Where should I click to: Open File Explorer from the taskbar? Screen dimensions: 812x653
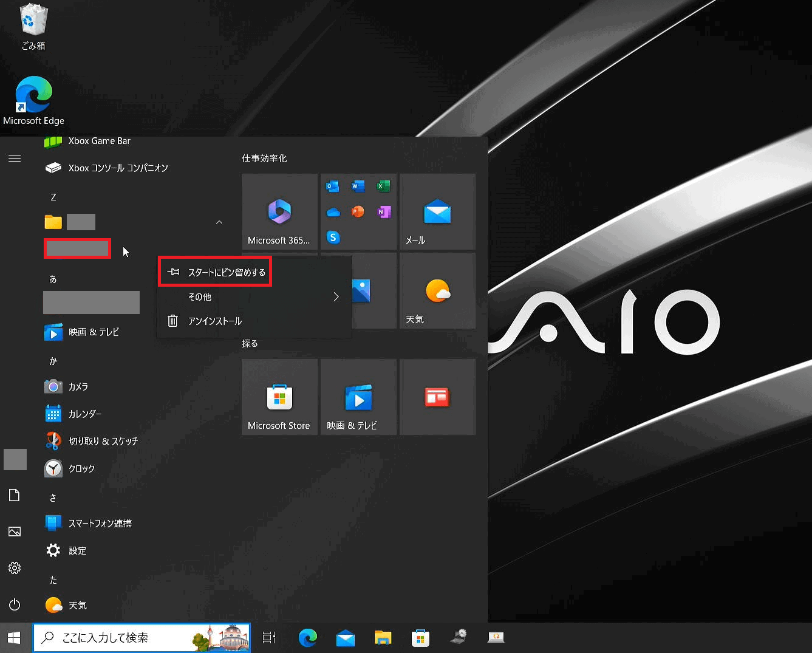383,638
